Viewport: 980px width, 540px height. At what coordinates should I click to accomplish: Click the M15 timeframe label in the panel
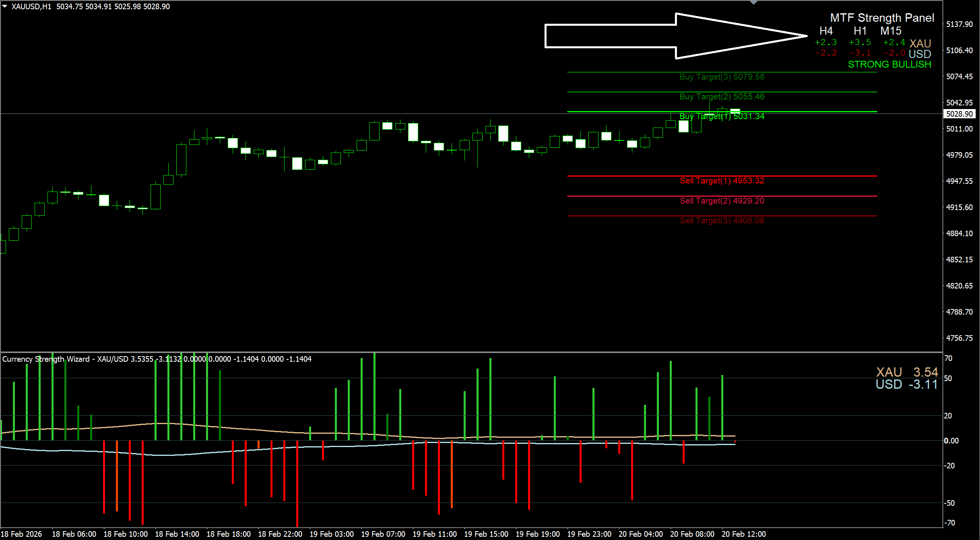tap(891, 31)
